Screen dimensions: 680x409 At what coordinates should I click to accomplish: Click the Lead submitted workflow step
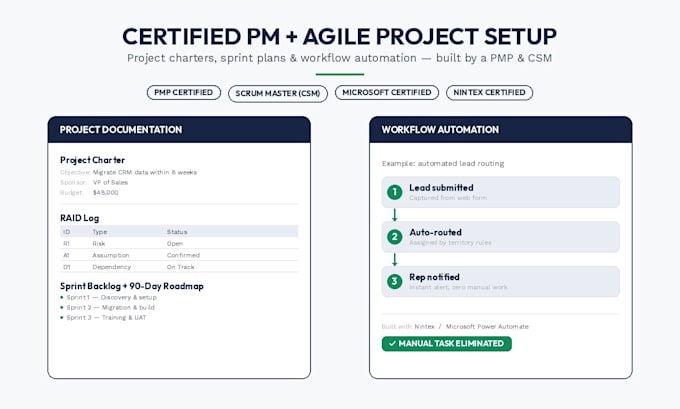coord(501,192)
